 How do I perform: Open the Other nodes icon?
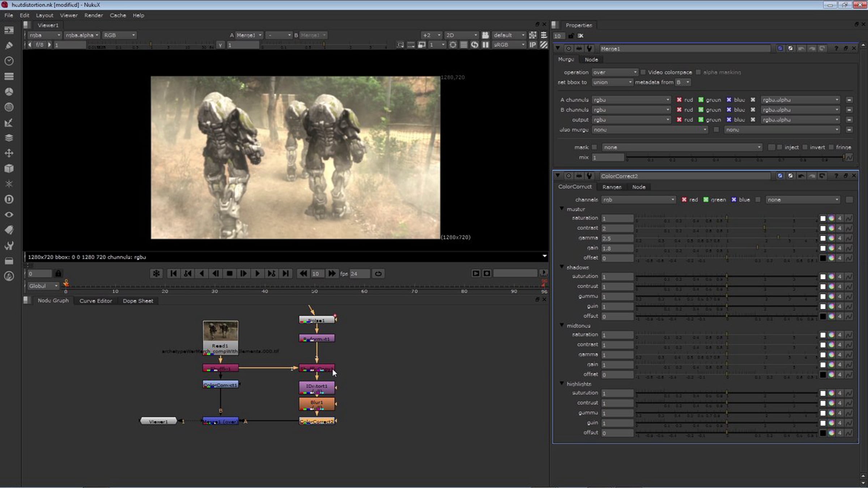9,261
